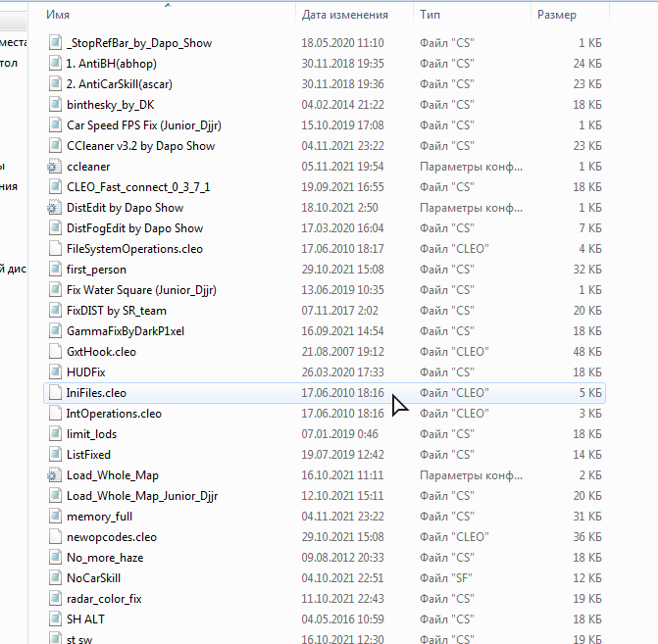The height and width of the screenshot is (644, 658).
Task: Sort by the Размер column header
Action: coord(556,15)
